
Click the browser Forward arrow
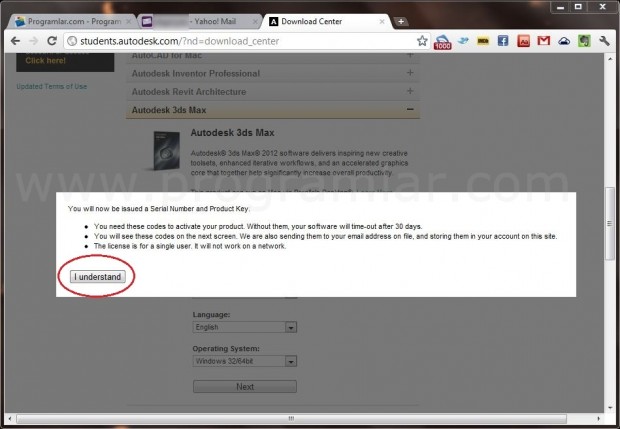click(x=34, y=41)
